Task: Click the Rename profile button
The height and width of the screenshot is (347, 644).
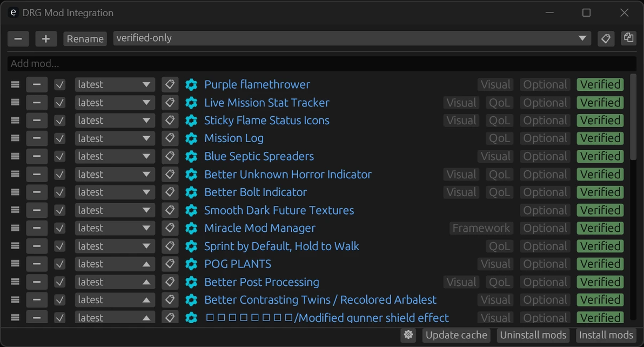Action: [x=85, y=39]
